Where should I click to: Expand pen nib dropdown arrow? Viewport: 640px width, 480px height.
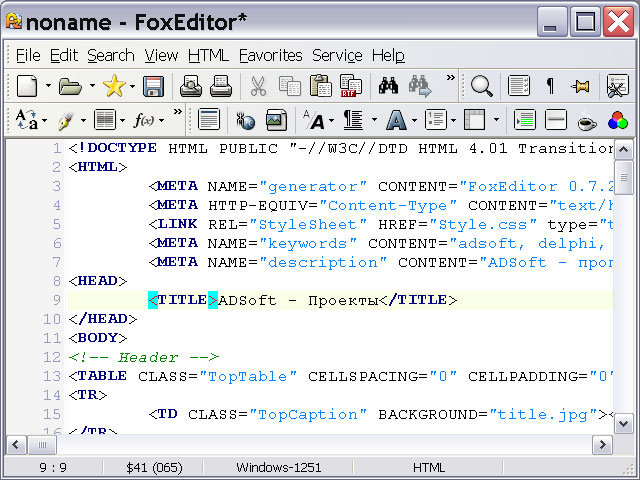83,120
